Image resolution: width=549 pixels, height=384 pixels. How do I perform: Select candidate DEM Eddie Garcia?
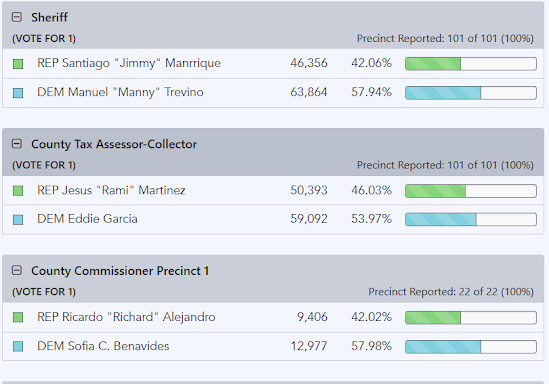click(87, 219)
